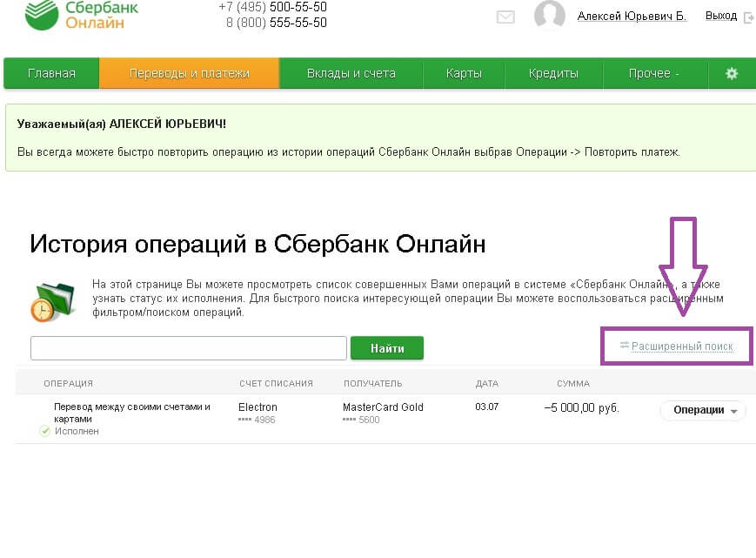
Task: Select the Переводы и платежи tab
Action: [189, 74]
